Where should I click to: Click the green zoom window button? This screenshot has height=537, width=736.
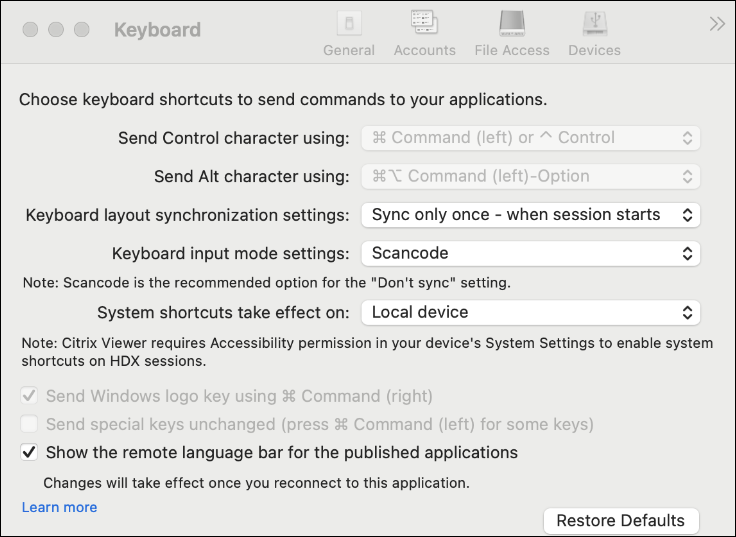(82, 30)
